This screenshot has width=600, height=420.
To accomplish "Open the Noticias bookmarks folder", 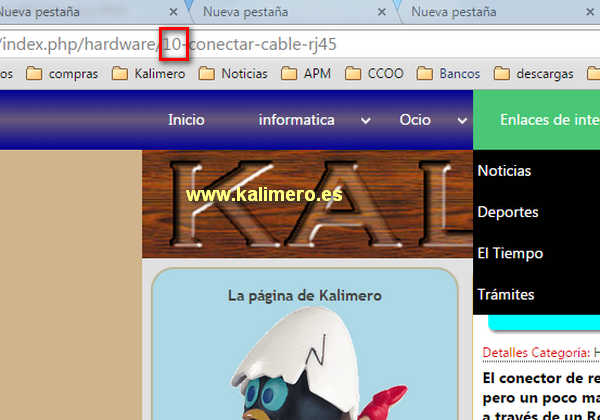I will tap(233, 73).
